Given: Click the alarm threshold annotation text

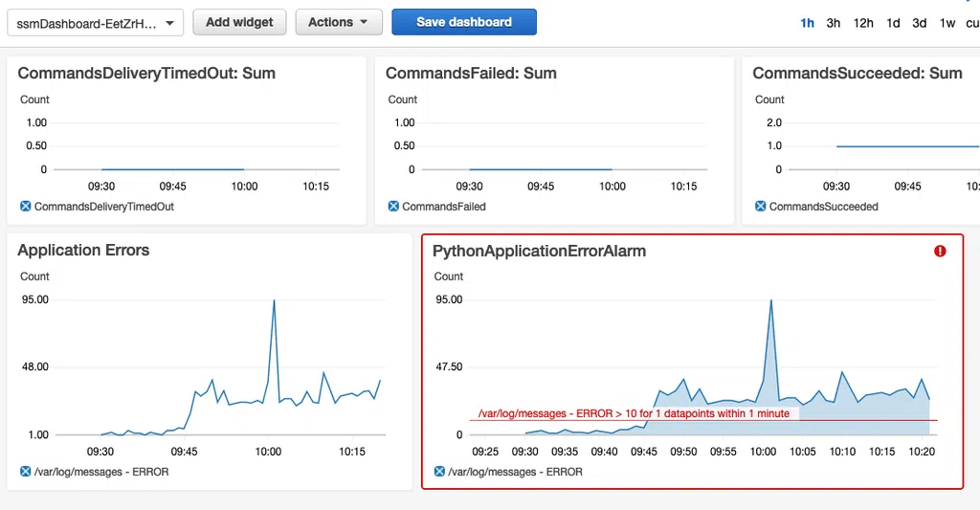Looking at the screenshot, I should [x=634, y=413].
